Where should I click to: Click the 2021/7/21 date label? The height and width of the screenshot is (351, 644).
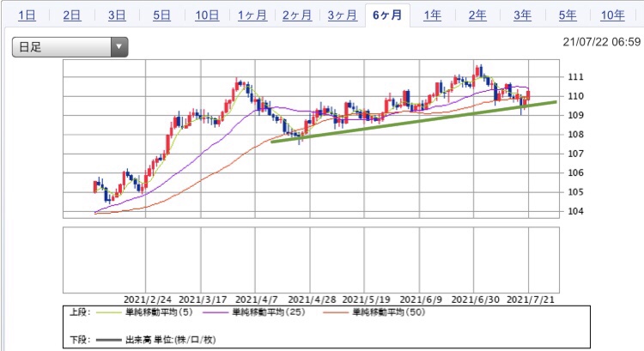pyautogui.click(x=531, y=300)
